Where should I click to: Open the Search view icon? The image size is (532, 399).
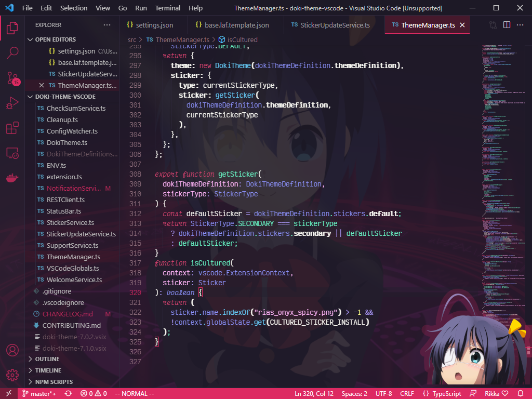pos(12,53)
